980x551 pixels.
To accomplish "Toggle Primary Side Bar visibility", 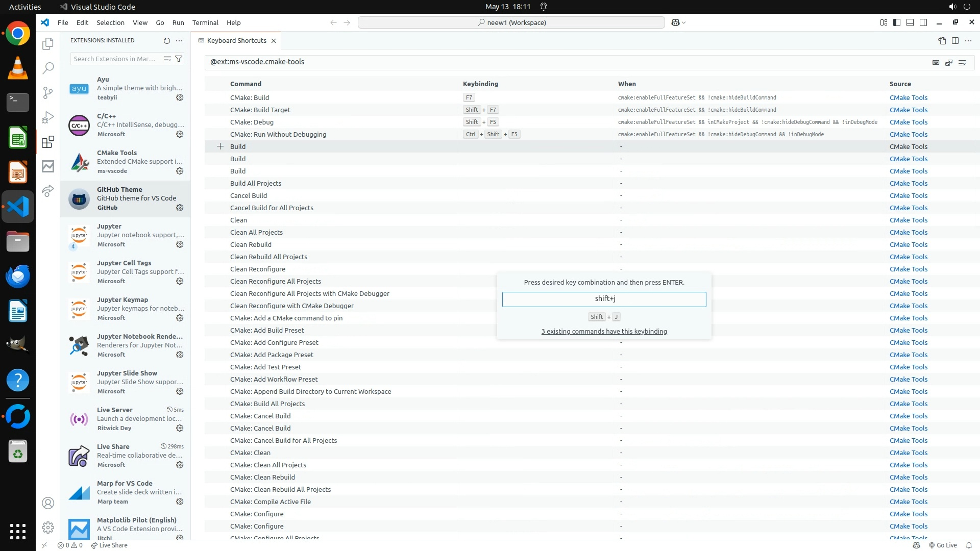I will coord(897,22).
